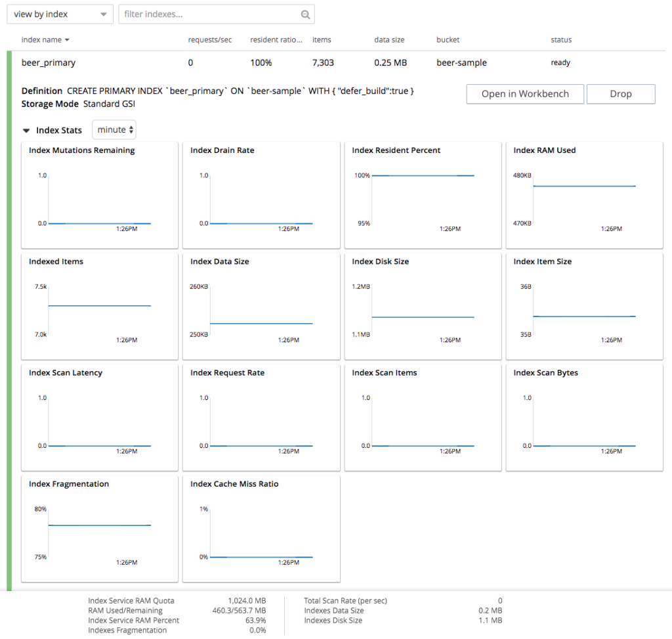Click the view by index dropdown arrow
The image size is (672, 639).
(102, 14)
